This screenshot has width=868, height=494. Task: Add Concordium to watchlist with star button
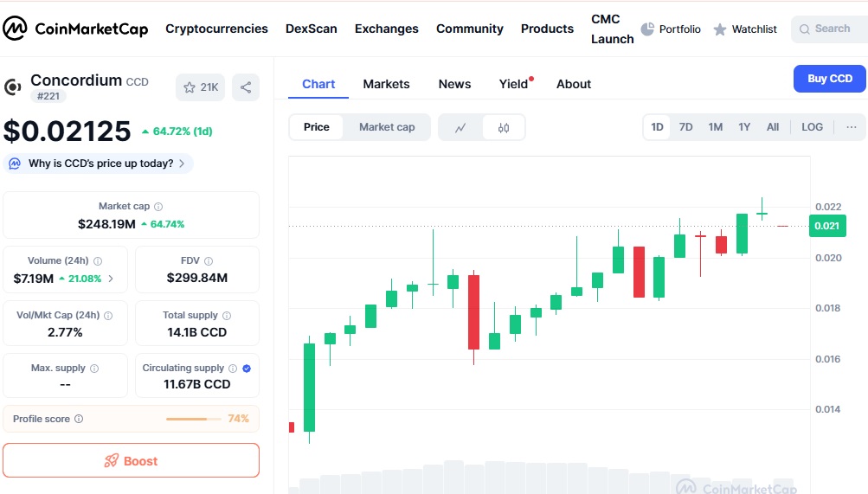tap(200, 87)
